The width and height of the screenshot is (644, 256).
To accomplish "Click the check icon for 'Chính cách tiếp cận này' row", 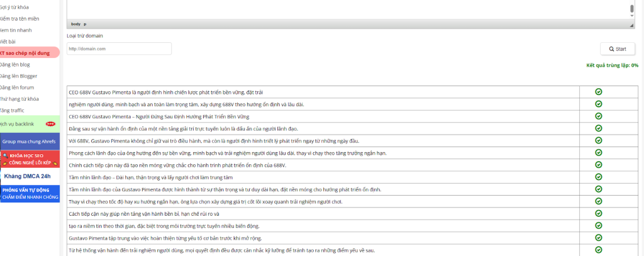I will point(598,165).
